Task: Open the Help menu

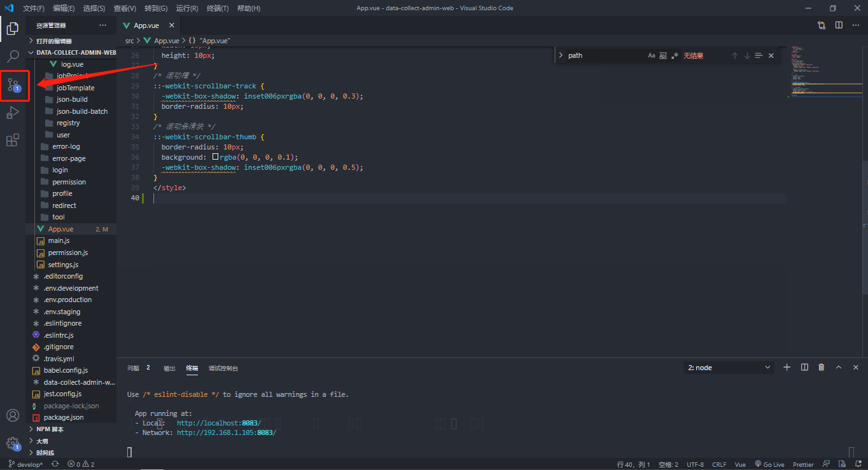Action: click(x=248, y=8)
